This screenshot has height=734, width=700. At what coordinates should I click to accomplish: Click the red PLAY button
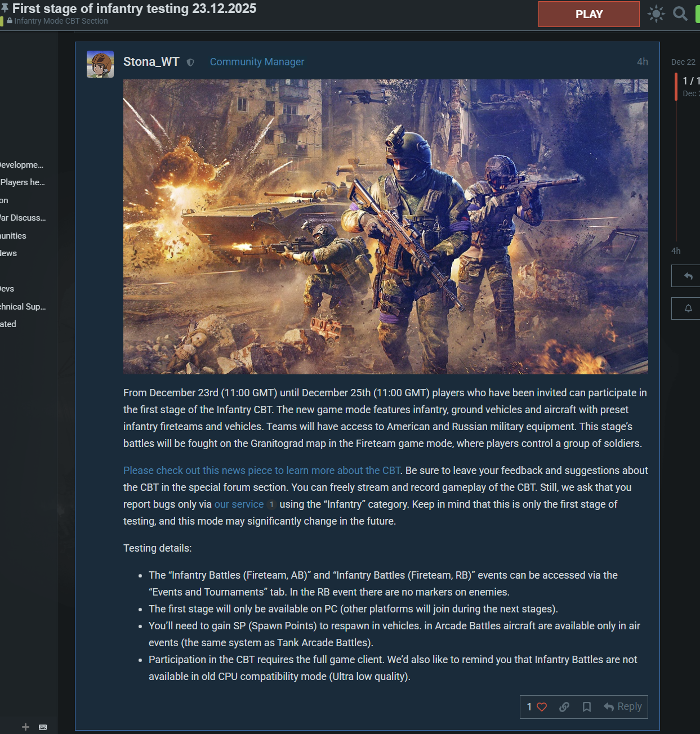[588, 14]
